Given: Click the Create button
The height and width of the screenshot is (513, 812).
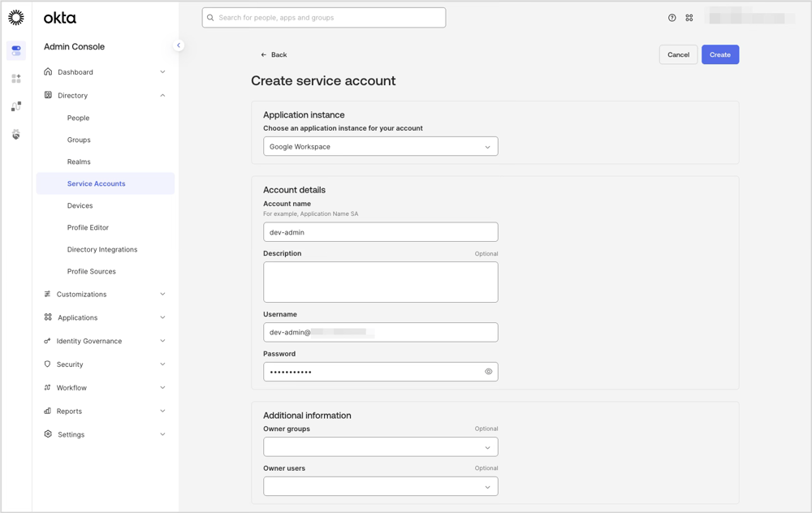Looking at the screenshot, I should pos(719,54).
